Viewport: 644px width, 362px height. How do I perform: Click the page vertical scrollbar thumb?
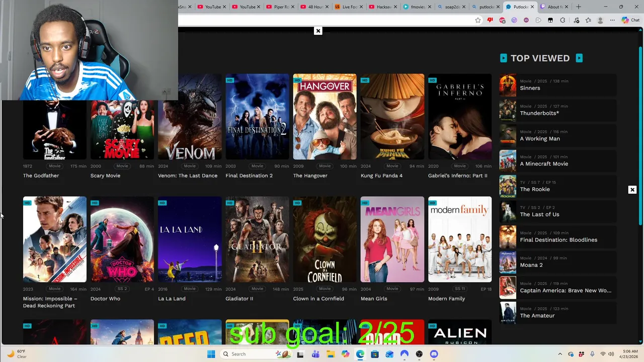coord(640,136)
